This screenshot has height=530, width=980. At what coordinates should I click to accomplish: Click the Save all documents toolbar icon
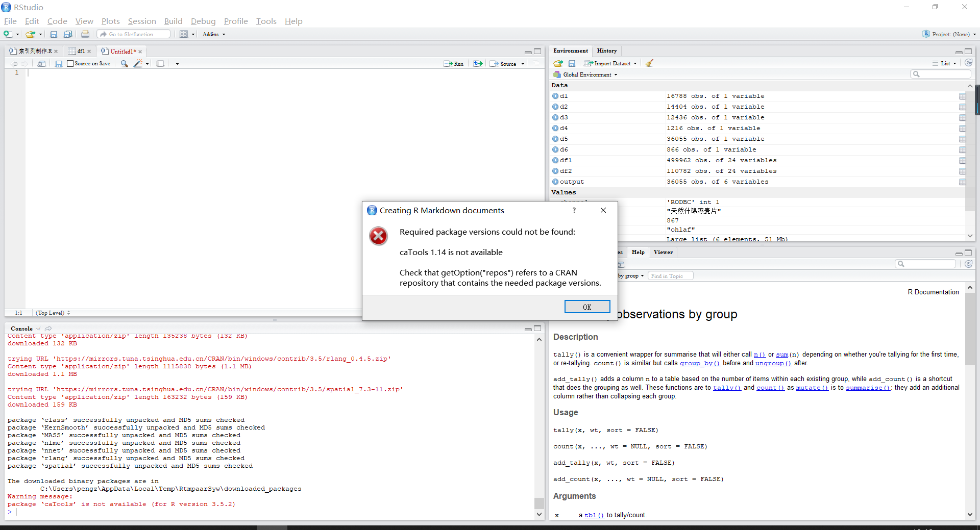(67, 34)
